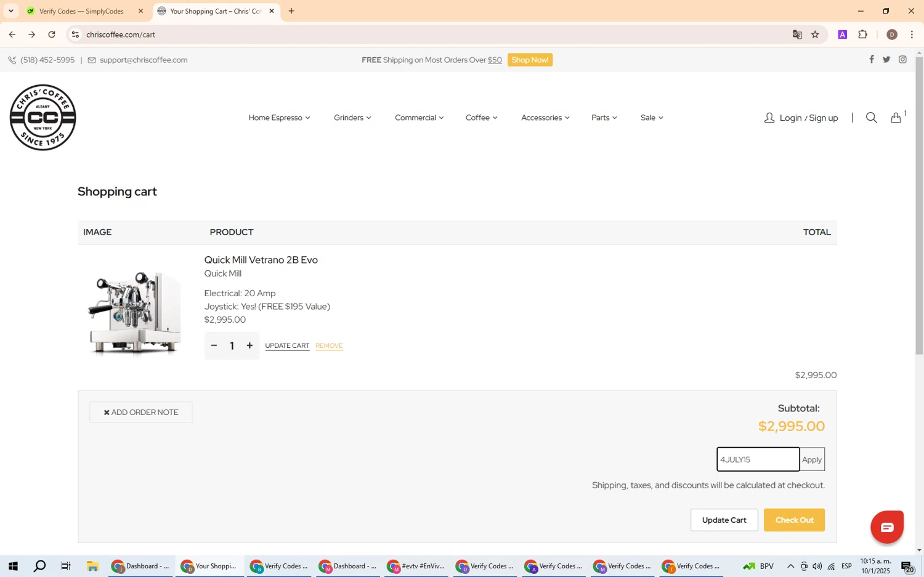Image resolution: width=924 pixels, height=577 pixels.
Task: Open File Explorer from taskbar
Action: (93, 566)
